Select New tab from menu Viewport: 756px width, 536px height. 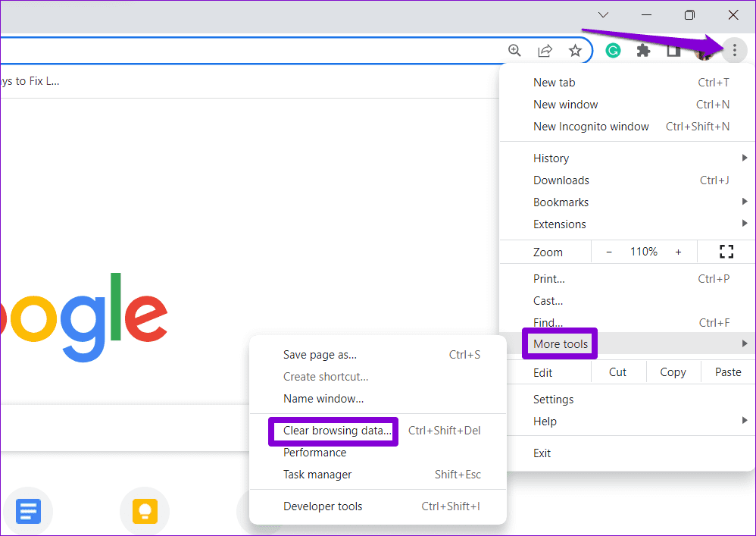(627, 83)
